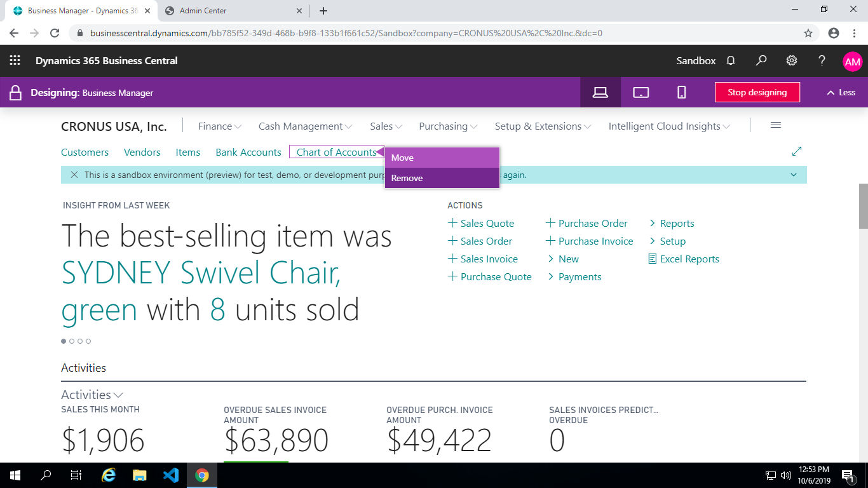Image resolution: width=868 pixels, height=488 pixels.
Task: Open a new browser tab
Action: (x=323, y=11)
